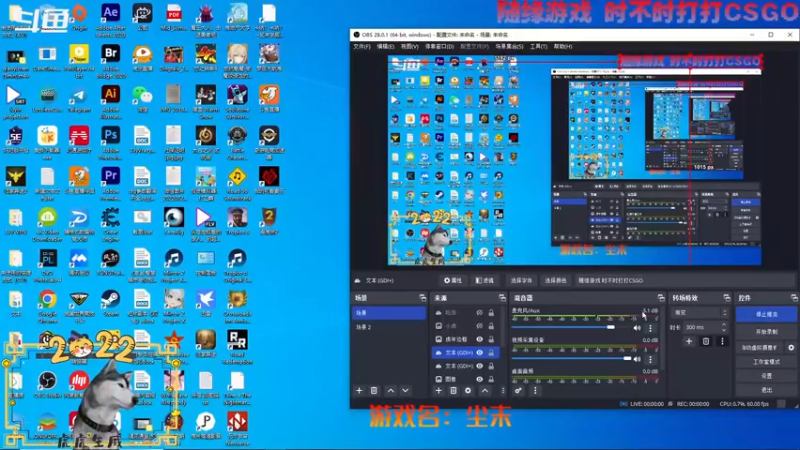
Task: Open virtual camera settings gear icon
Action: [x=791, y=348]
